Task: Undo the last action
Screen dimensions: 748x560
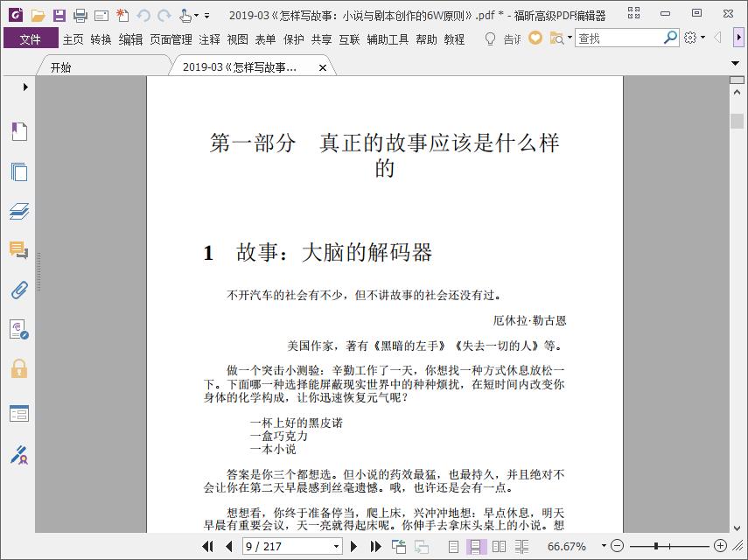Action: click(x=143, y=16)
